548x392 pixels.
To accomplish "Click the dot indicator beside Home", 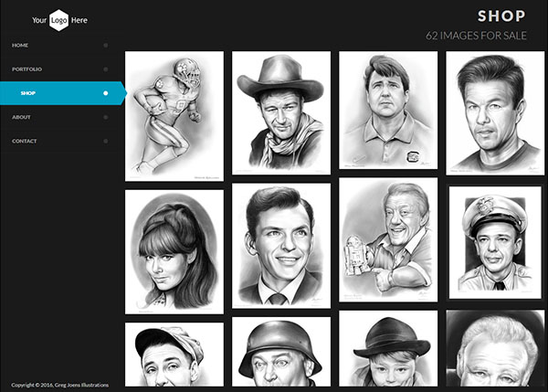I will 106,45.
